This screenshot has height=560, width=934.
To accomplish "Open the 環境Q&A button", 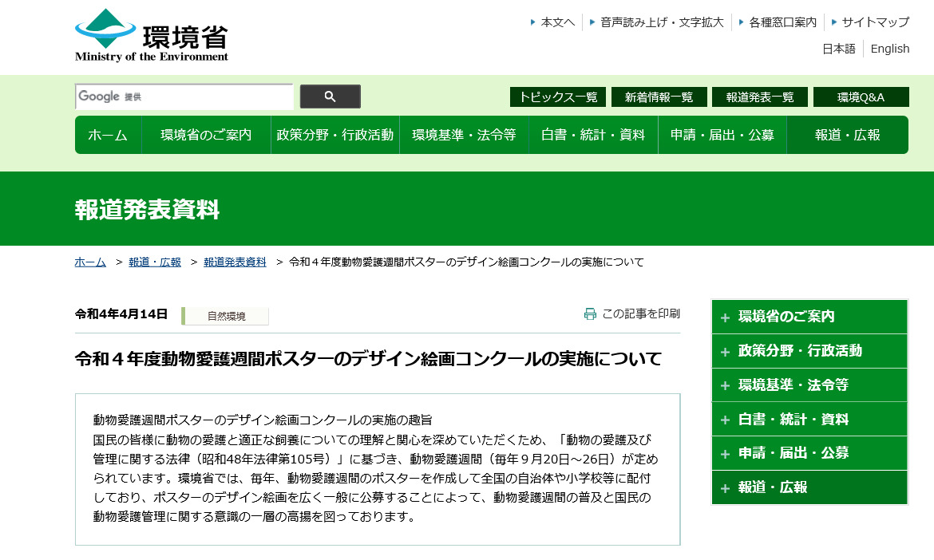I will click(x=861, y=97).
